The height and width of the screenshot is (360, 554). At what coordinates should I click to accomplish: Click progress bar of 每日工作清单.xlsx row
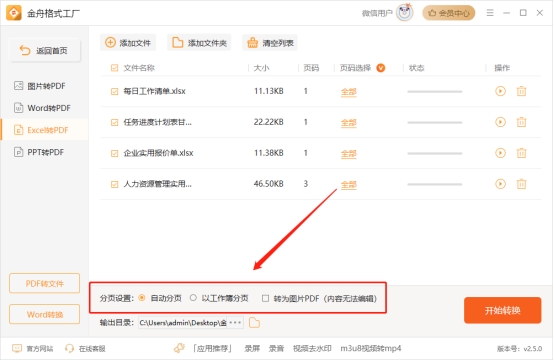tap(435, 92)
